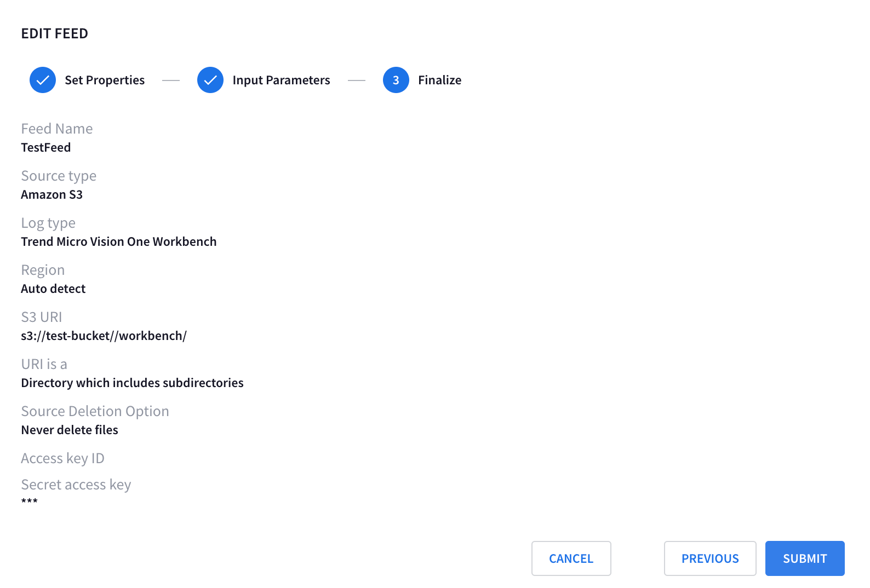The image size is (870, 588).
Task: Select the Trend Micro Vision One Workbench value
Action: (x=118, y=241)
